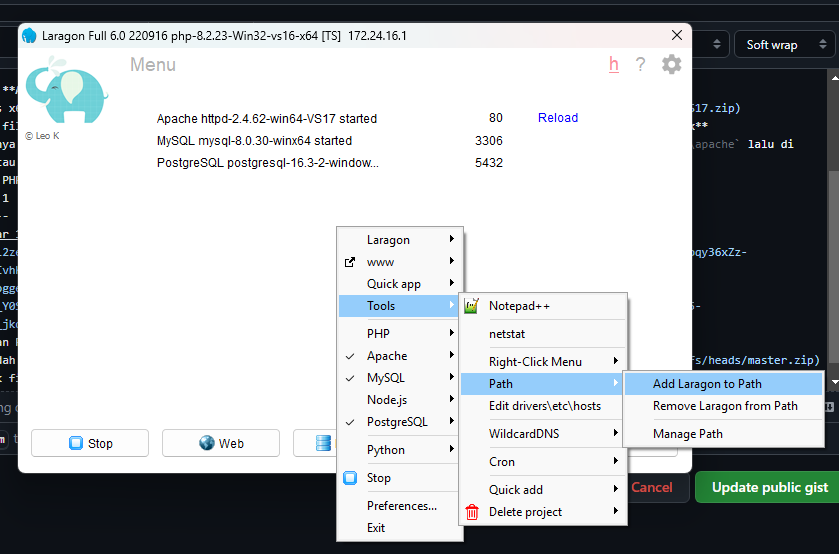Click the MySQL mysql-8.0.30-winx64 started row

click(x=254, y=141)
